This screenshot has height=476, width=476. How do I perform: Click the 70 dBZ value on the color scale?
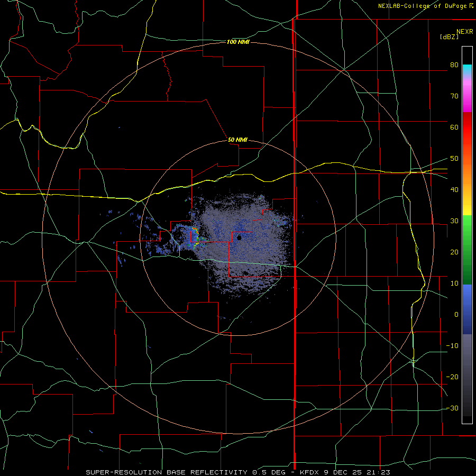(x=454, y=96)
